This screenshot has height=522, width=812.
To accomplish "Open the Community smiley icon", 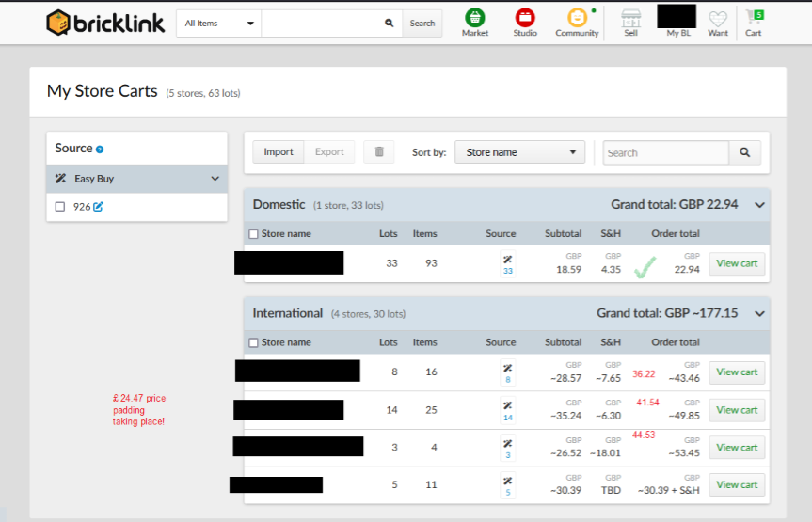I will point(577,19).
